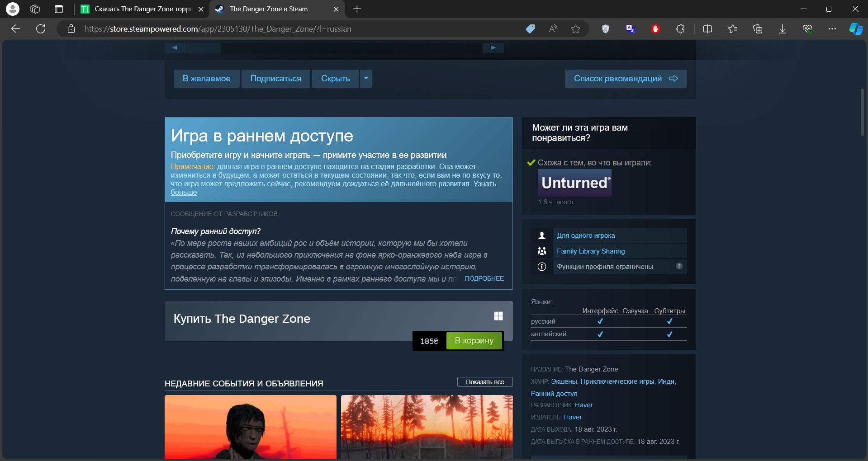
Task: Click the profile features info icon
Action: 542,267
